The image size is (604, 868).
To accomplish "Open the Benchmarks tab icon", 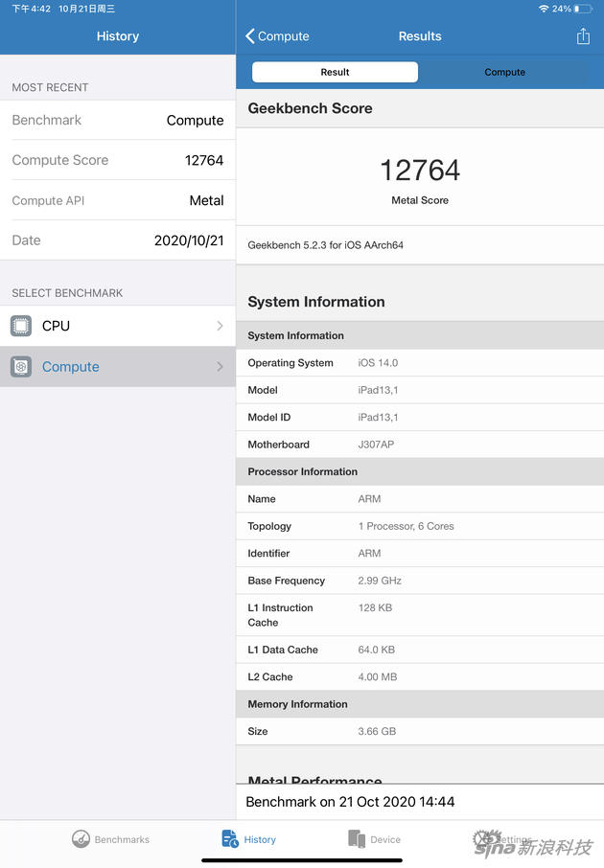I will coord(81,839).
